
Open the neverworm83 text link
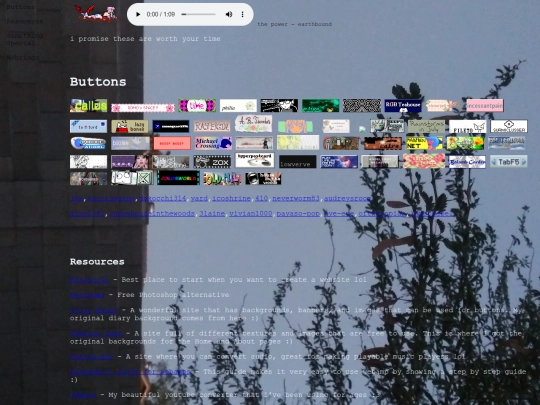pyautogui.click(x=296, y=199)
